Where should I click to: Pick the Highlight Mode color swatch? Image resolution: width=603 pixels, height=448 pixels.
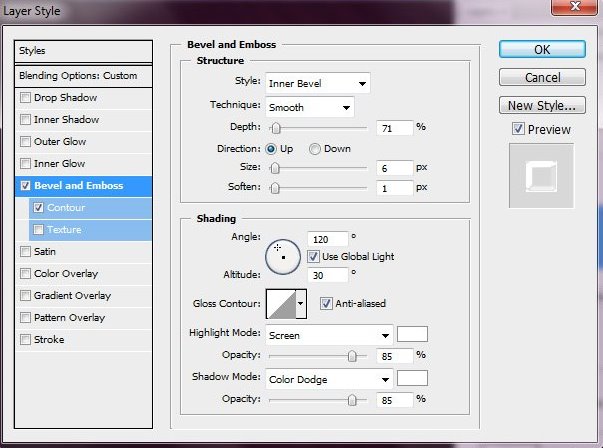pos(412,334)
